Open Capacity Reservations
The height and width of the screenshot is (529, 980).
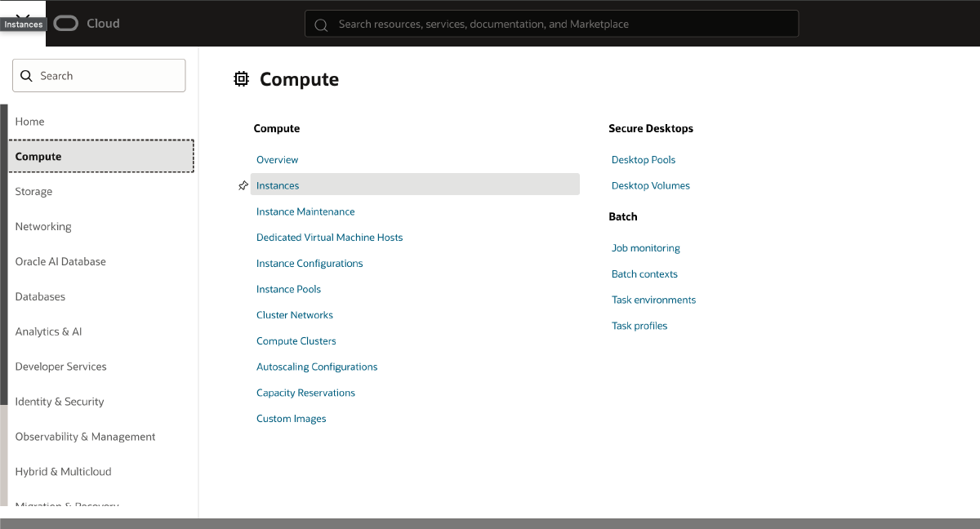click(305, 393)
